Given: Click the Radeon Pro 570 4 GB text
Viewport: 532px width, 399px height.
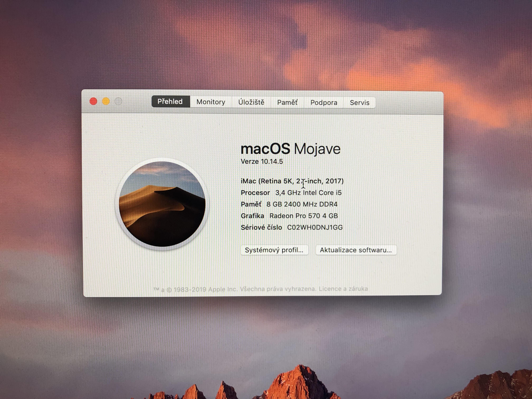Looking at the screenshot, I should tap(303, 216).
